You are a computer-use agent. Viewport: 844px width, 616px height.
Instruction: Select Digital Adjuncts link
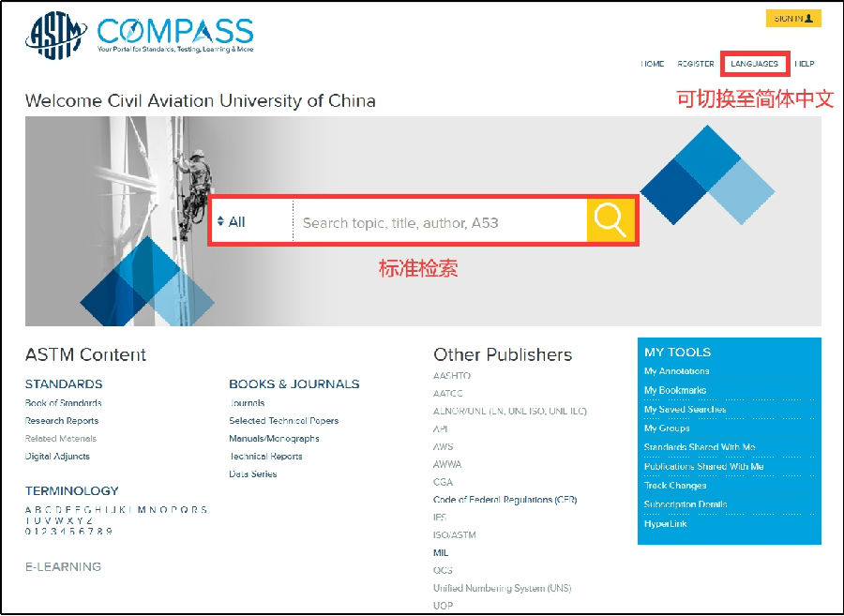[57, 457]
